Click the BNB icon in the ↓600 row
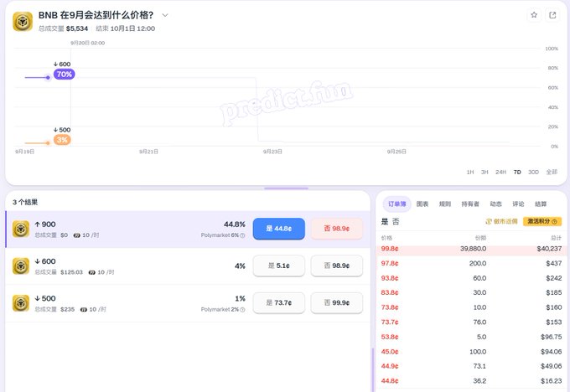Image resolution: width=570 pixels, height=392 pixels. pyautogui.click(x=21, y=266)
